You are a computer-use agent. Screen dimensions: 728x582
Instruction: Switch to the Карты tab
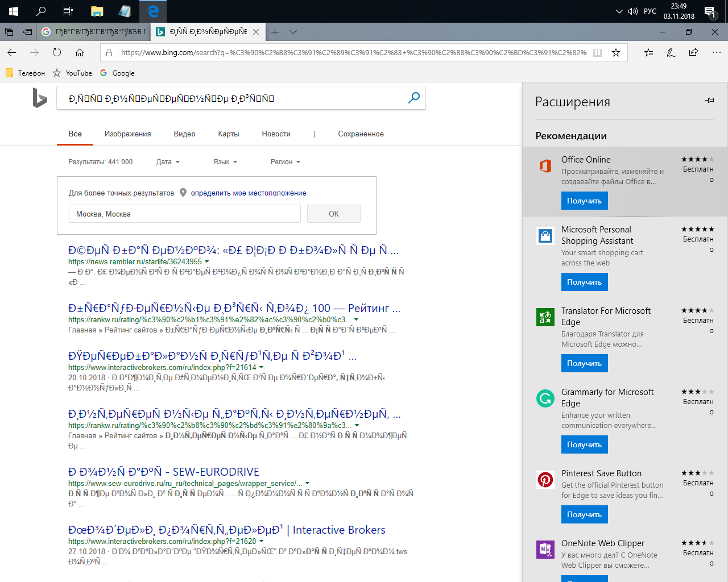[229, 134]
